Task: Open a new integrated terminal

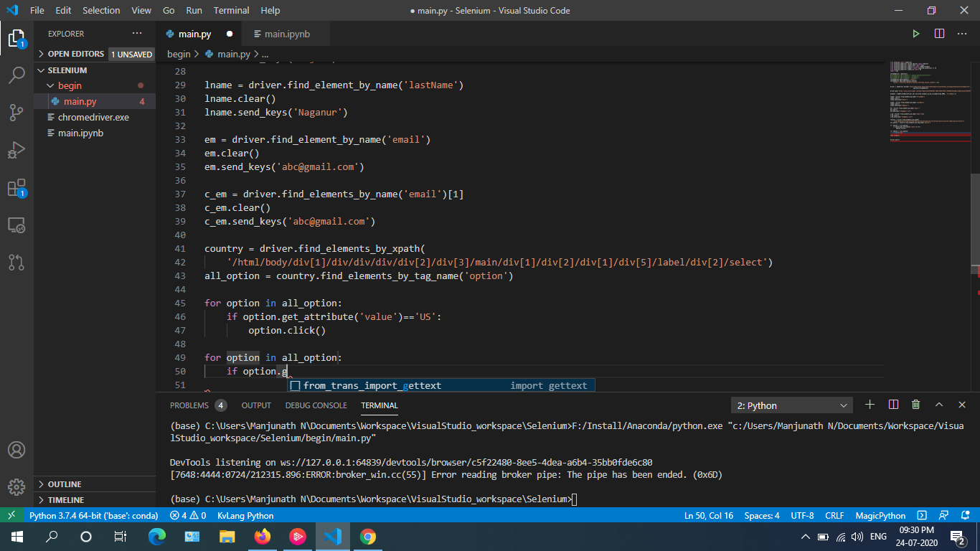Action: point(870,404)
